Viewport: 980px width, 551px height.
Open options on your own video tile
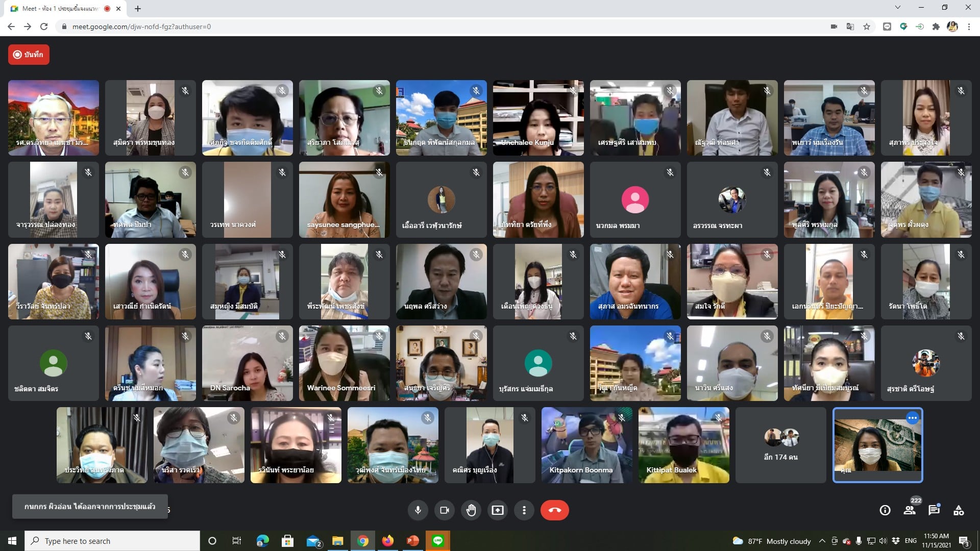(x=912, y=418)
